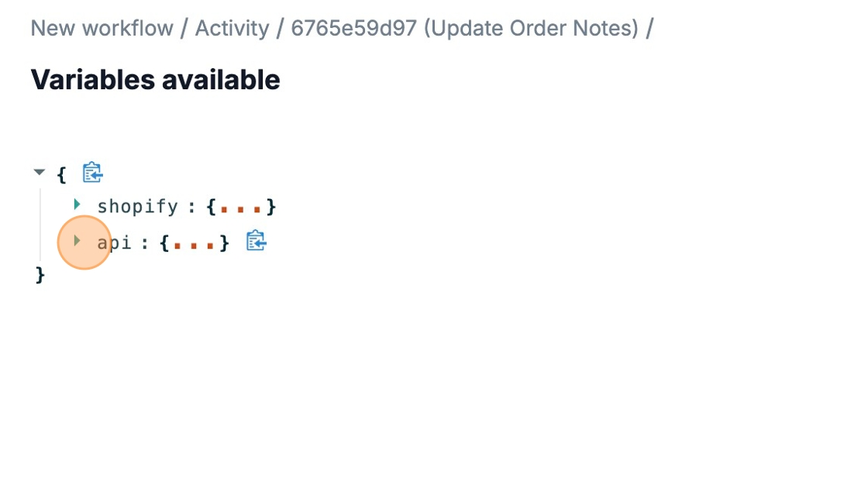The height and width of the screenshot is (485, 868).
Task: Select the shopify key label
Action: click(x=137, y=207)
